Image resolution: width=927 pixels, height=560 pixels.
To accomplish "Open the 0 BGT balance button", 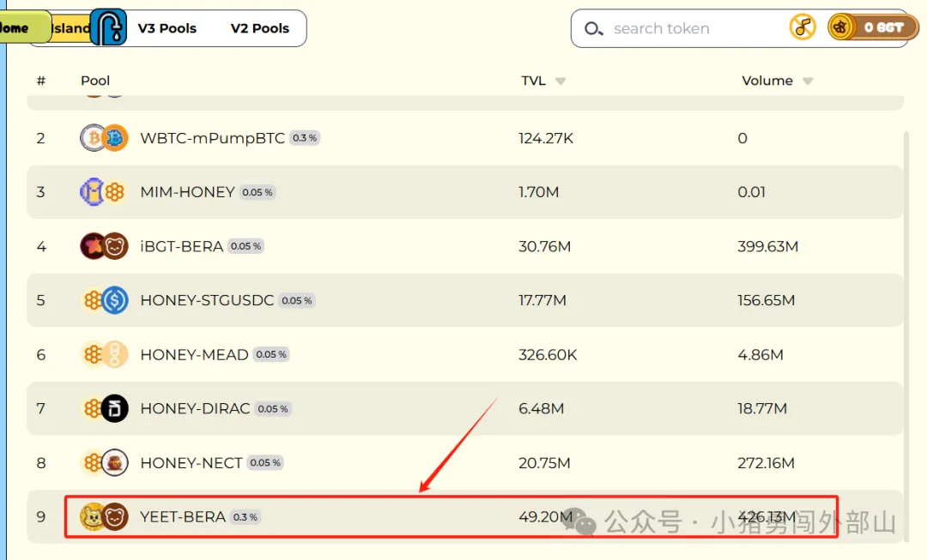I will 872,27.
